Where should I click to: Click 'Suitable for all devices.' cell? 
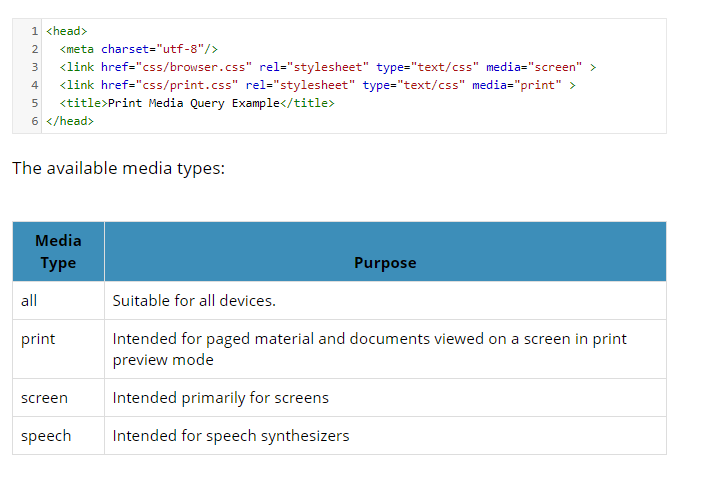194,300
